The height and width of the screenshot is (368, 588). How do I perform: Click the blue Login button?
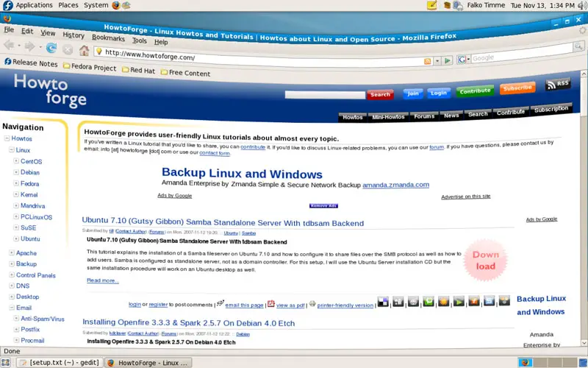(x=439, y=93)
